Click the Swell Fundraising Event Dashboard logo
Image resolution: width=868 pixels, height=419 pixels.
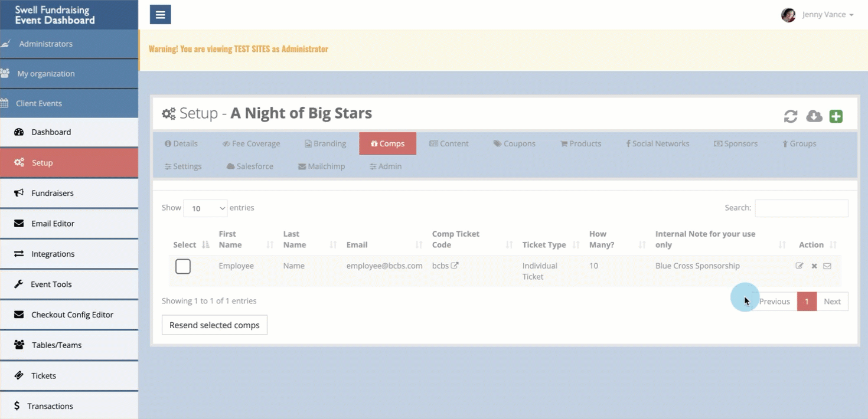[x=55, y=15]
